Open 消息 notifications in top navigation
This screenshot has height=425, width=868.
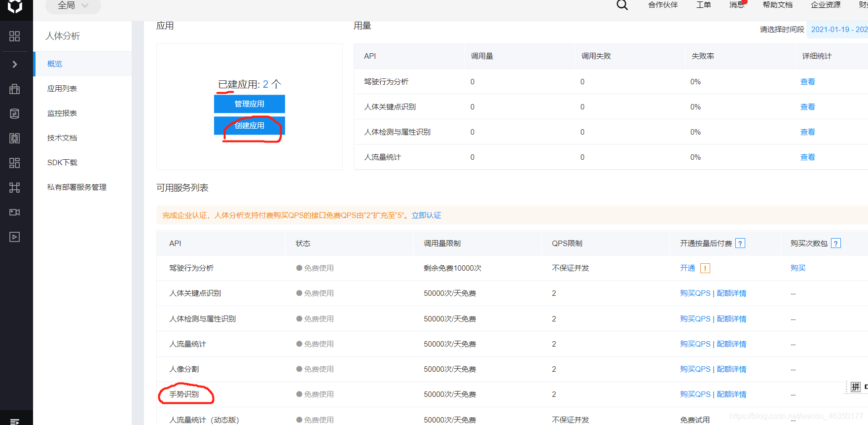tap(737, 5)
